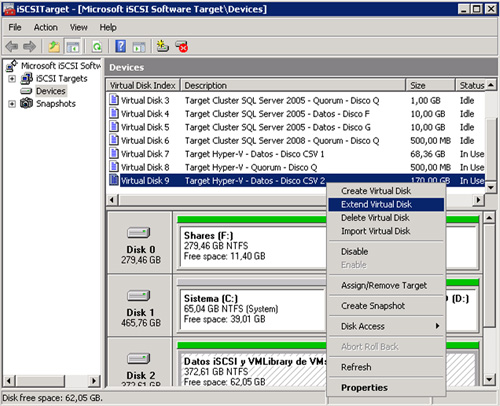Viewport: 500px width, 406px height.
Task: Click the '68,36 GB' size cell
Action: tap(428, 154)
